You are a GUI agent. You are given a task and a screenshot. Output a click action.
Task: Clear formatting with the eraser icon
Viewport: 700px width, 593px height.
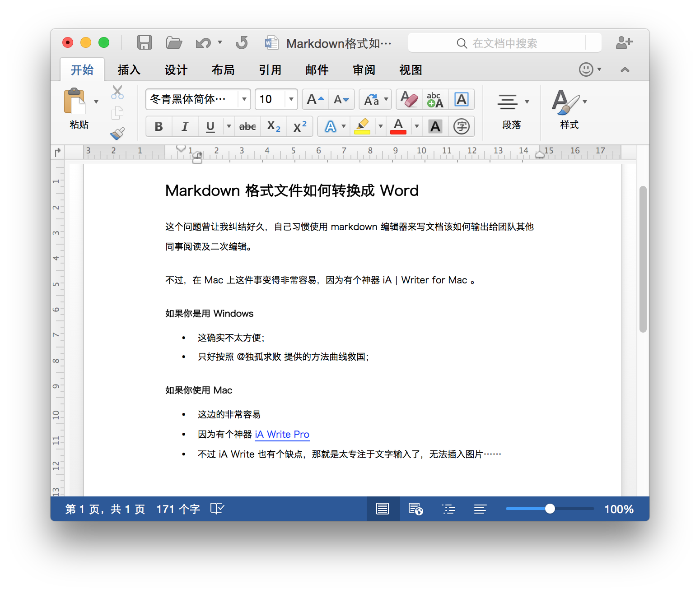tap(408, 99)
